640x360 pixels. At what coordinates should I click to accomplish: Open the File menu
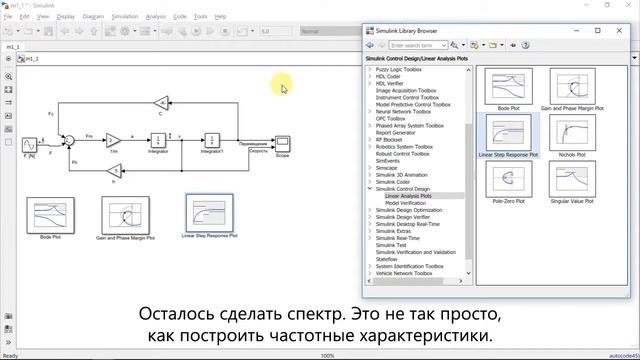pyautogui.click(x=8, y=17)
